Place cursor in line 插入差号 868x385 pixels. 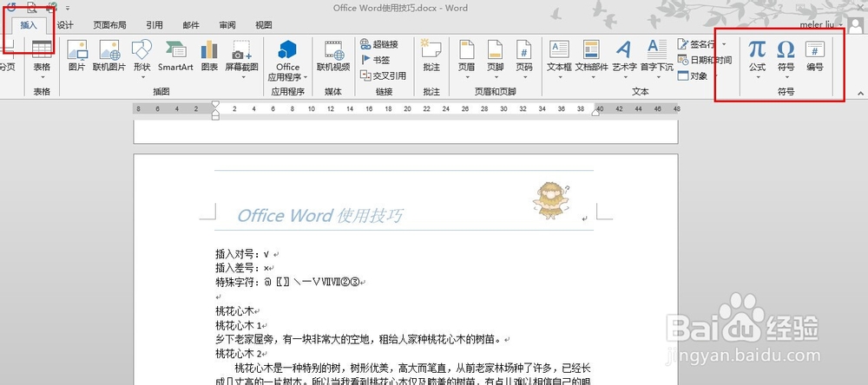coord(242,268)
